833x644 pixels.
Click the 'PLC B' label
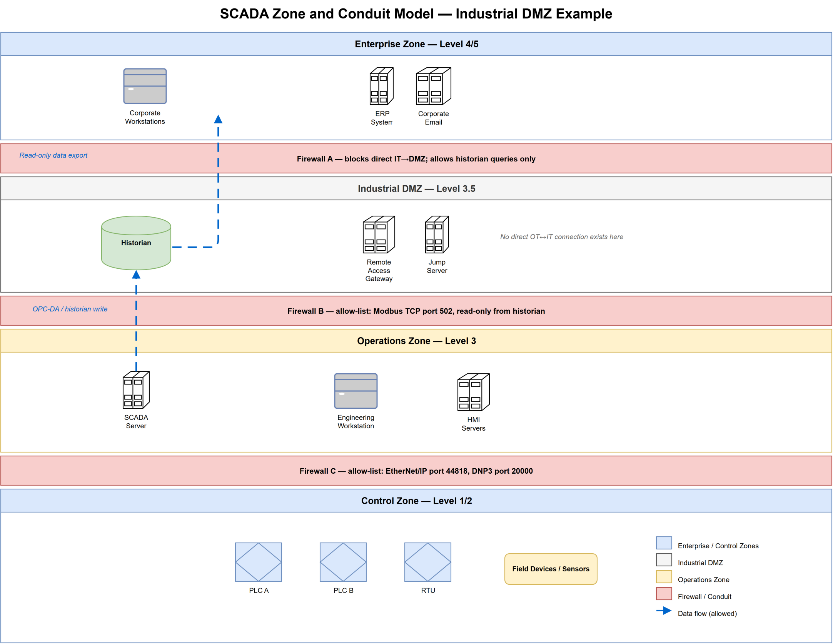(x=343, y=591)
